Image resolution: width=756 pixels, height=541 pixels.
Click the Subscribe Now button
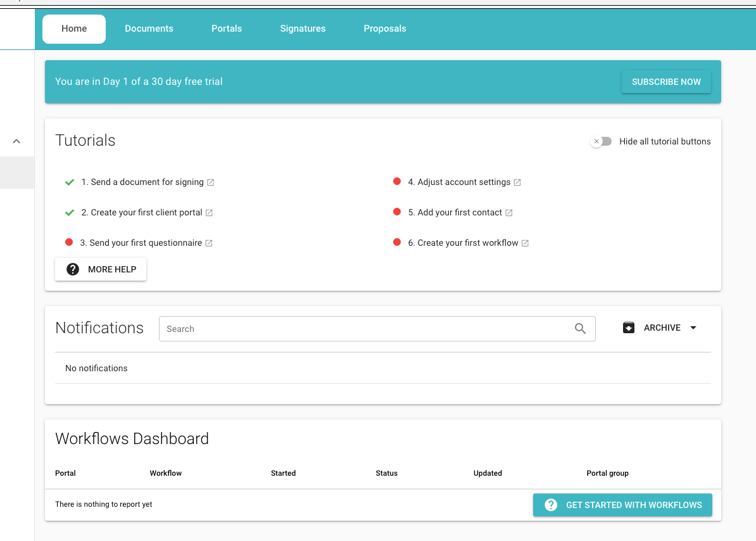(x=666, y=82)
